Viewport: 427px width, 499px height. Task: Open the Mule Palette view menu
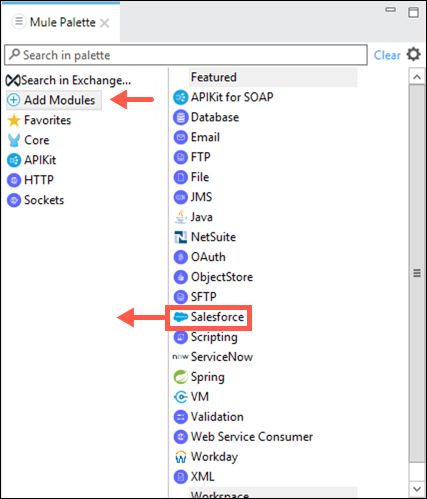click(19, 22)
